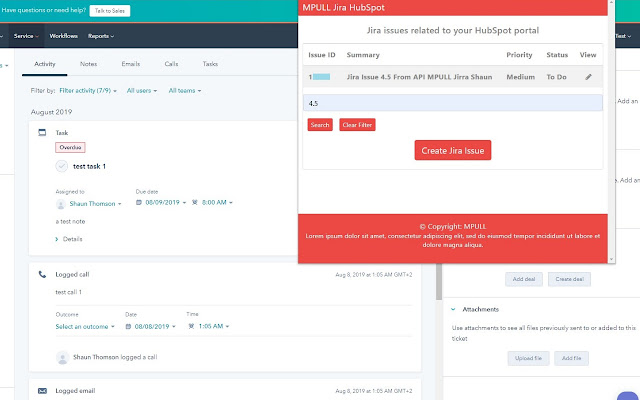This screenshot has width=640, height=400.
Task: Click the Create Jira Issue button
Action: point(453,151)
